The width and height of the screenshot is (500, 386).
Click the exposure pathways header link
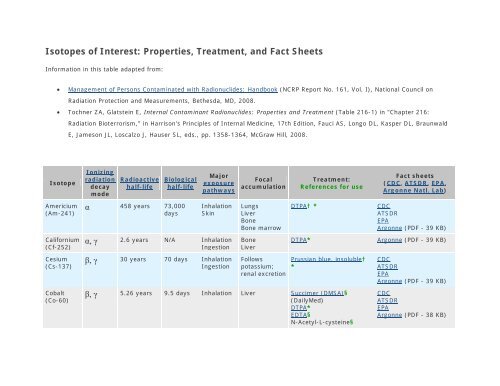(218, 187)
